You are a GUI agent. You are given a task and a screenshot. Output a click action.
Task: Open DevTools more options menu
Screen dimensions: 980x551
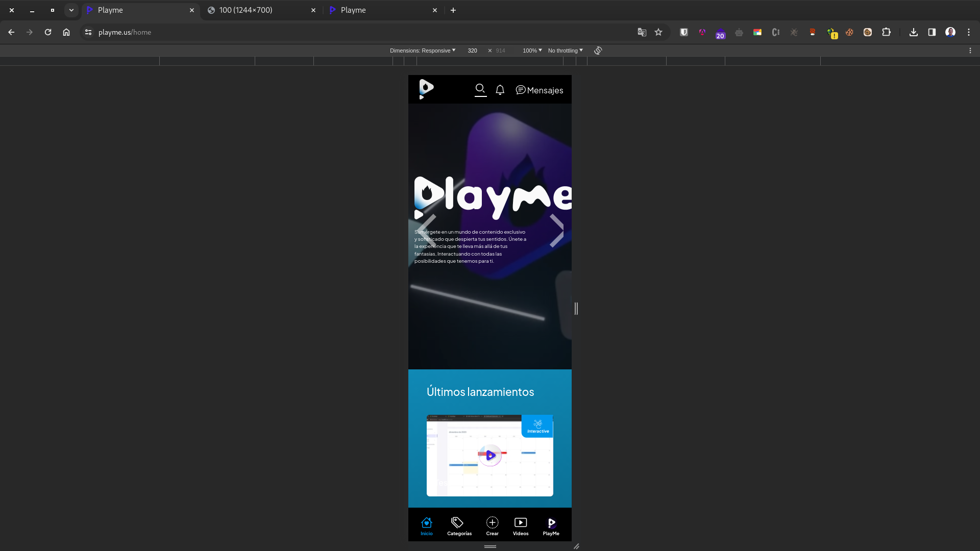[x=970, y=51]
